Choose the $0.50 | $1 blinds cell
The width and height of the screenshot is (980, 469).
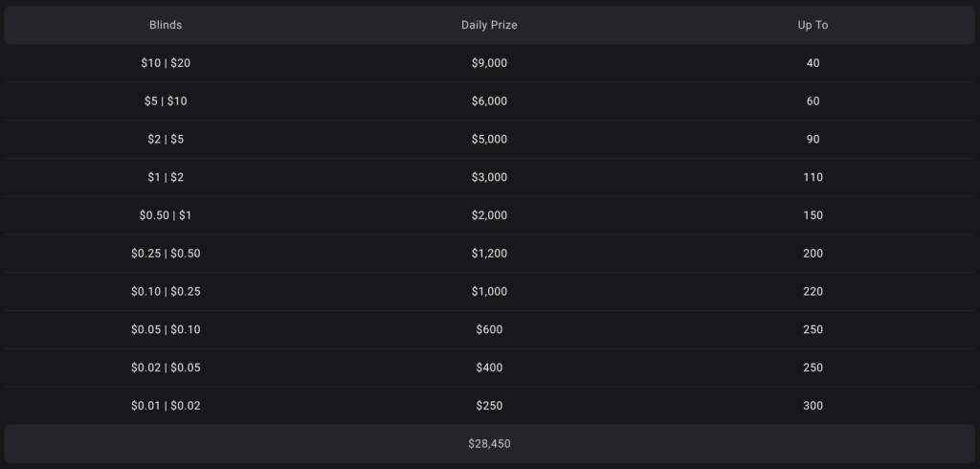(x=166, y=215)
